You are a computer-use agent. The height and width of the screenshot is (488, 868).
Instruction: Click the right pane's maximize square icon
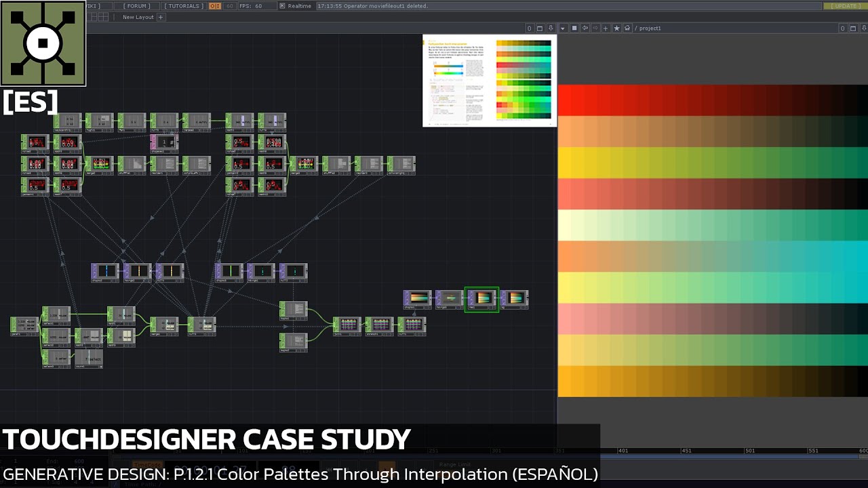[853, 28]
